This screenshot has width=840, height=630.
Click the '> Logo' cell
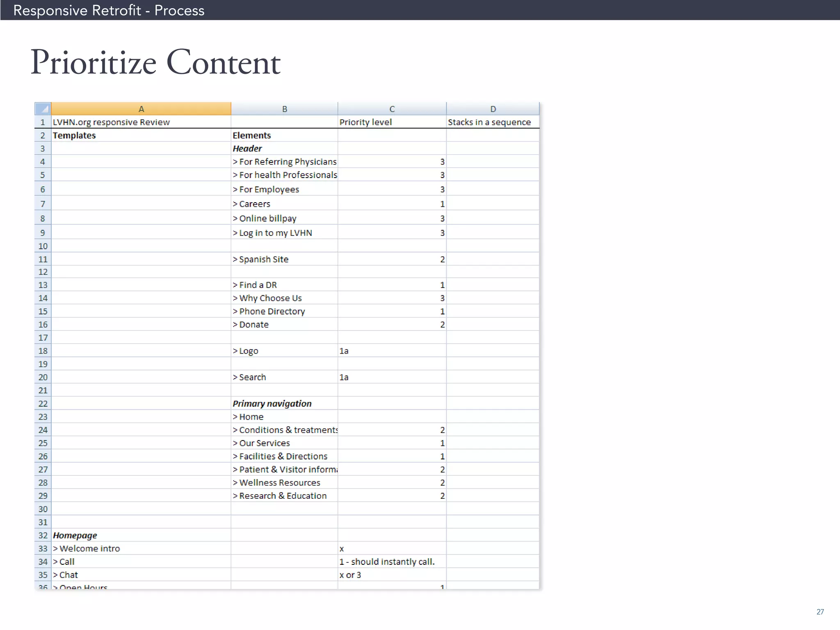coord(284,350)
